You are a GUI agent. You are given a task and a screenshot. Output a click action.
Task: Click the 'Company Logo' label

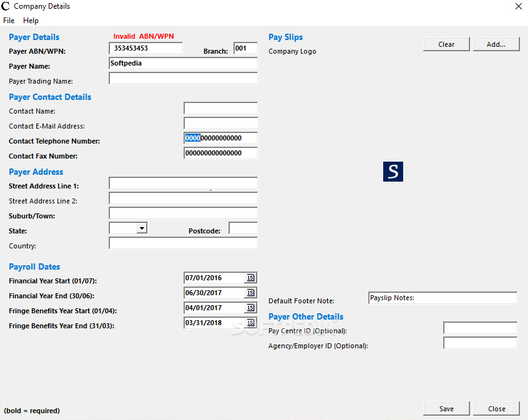(x=292, y=52)
